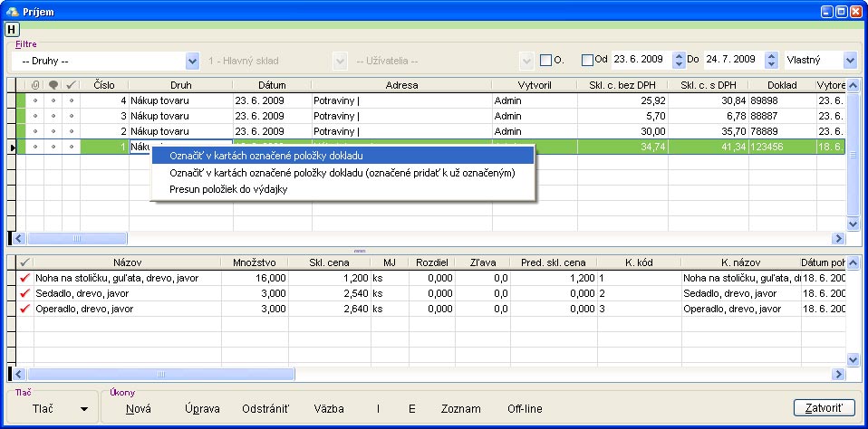Click the checkmark header icon in the items grid
868x429 pixels.
click(24, 262)
